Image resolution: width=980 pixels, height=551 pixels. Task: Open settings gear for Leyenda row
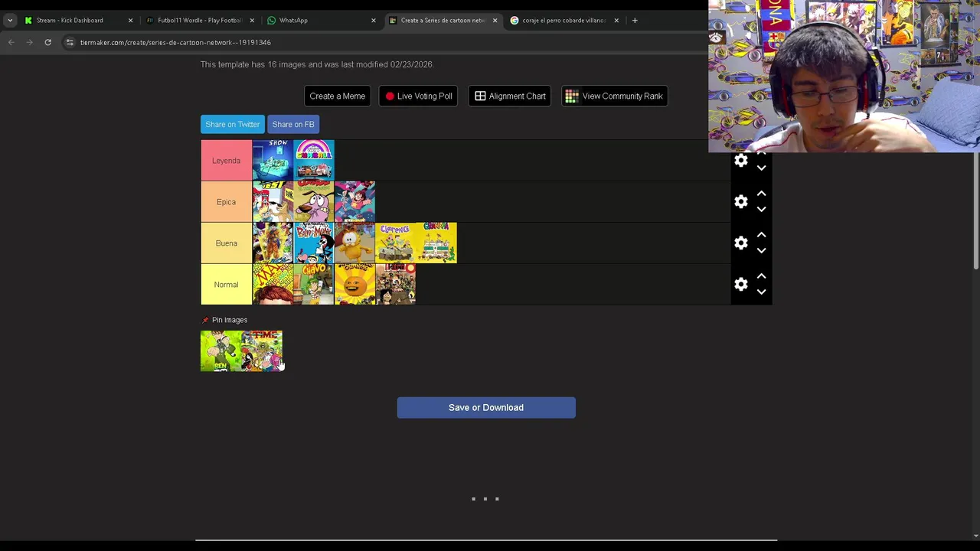pos(740,161)
